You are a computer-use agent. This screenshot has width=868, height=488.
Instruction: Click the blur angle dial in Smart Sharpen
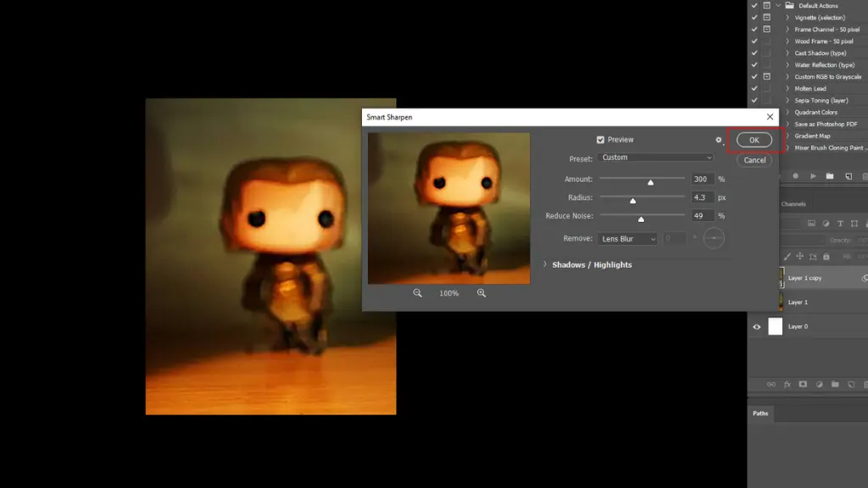(714, 238)
